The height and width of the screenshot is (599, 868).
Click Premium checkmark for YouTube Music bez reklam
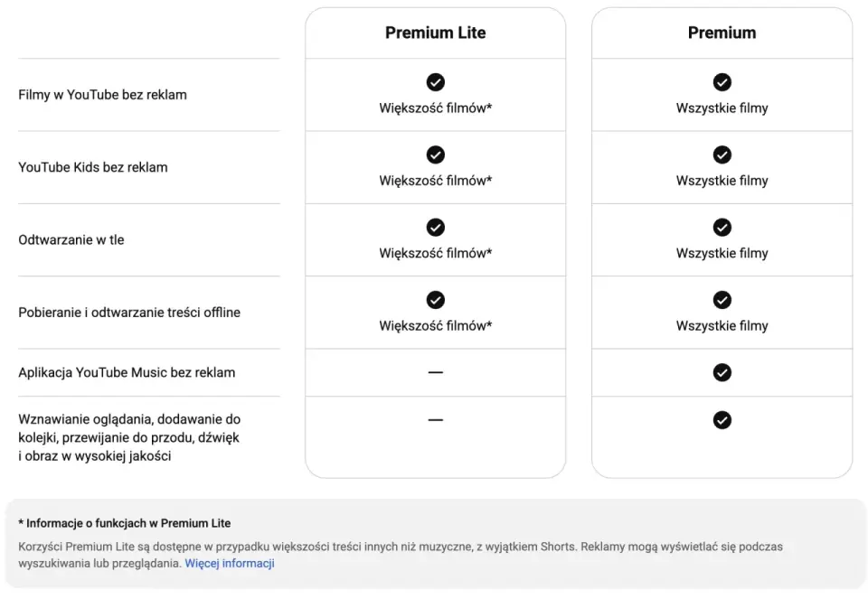pyautogui.click(x=722, y=372)
